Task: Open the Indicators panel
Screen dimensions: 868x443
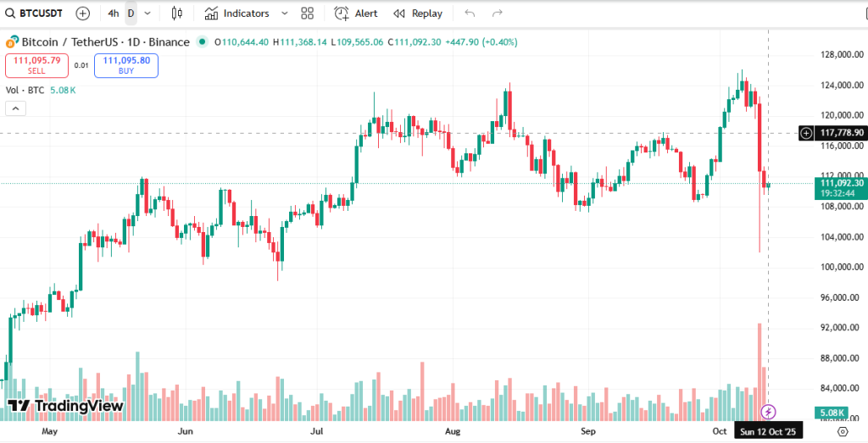Action: (236, 14)
